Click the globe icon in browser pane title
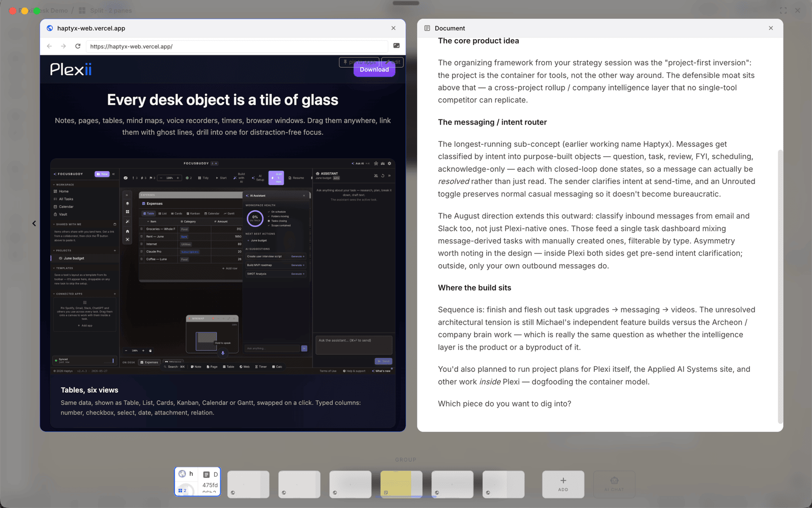 click(x=50, y=28)
